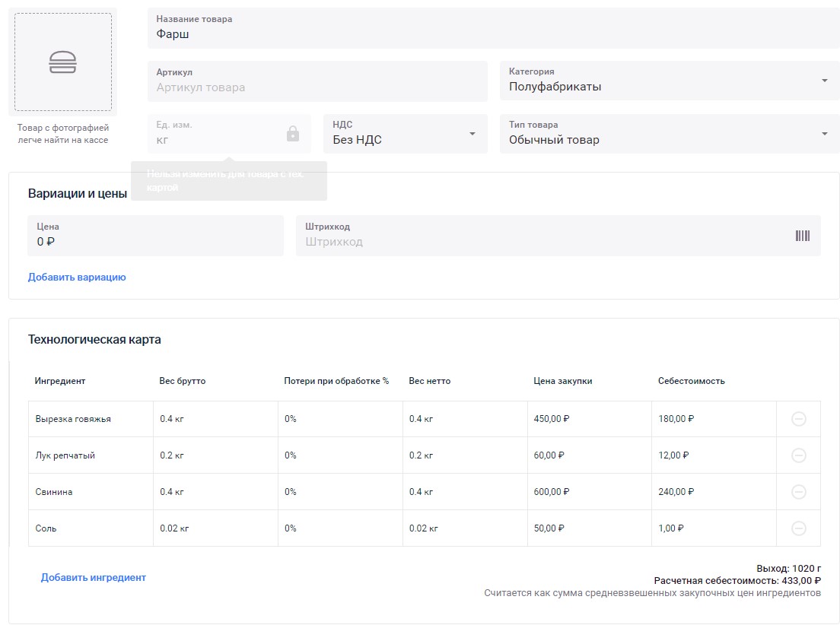Click net weight cell of Свинина
The image size is (840, 625).
[x=465, y=492]
